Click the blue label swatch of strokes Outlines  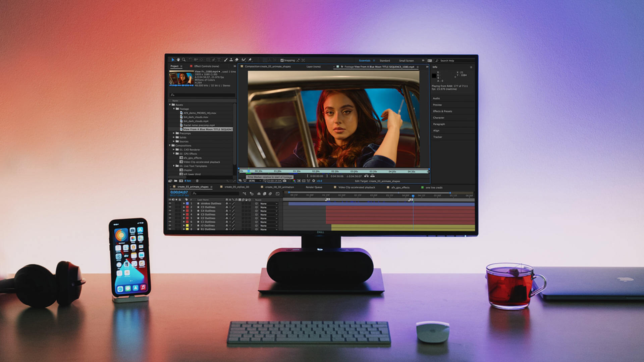point(187,203)
